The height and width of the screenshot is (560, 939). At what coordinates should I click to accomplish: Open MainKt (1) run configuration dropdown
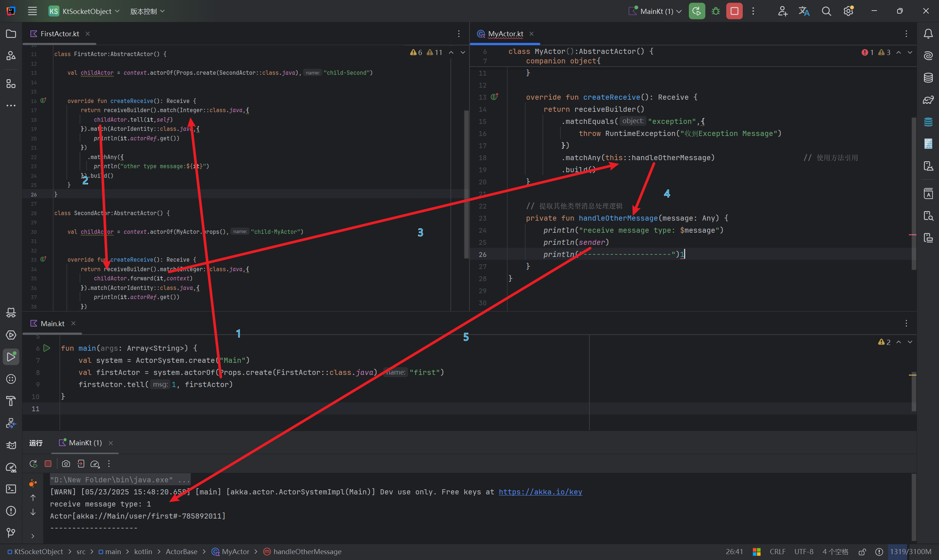click(x=654, y=11)
